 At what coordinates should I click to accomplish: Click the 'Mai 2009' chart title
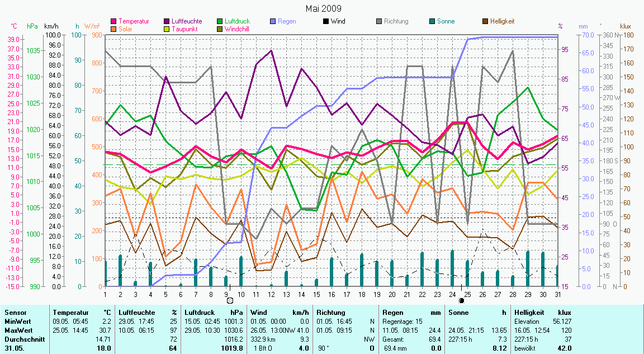(x=324, y=8)
